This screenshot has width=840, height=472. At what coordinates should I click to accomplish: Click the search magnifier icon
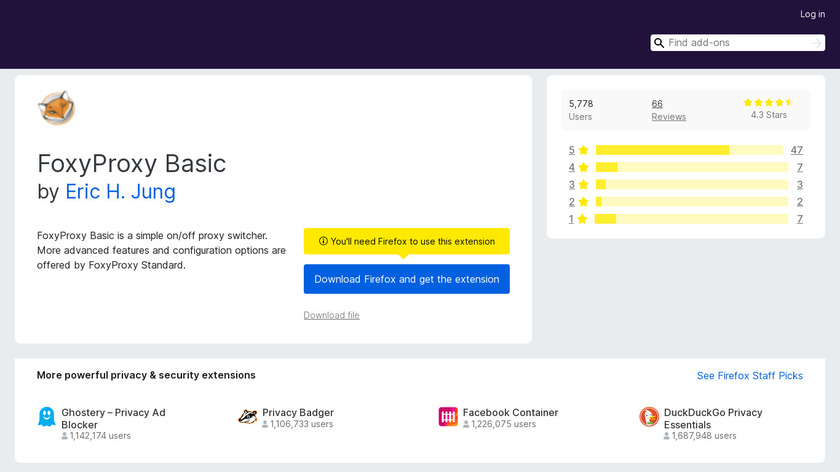660,43
